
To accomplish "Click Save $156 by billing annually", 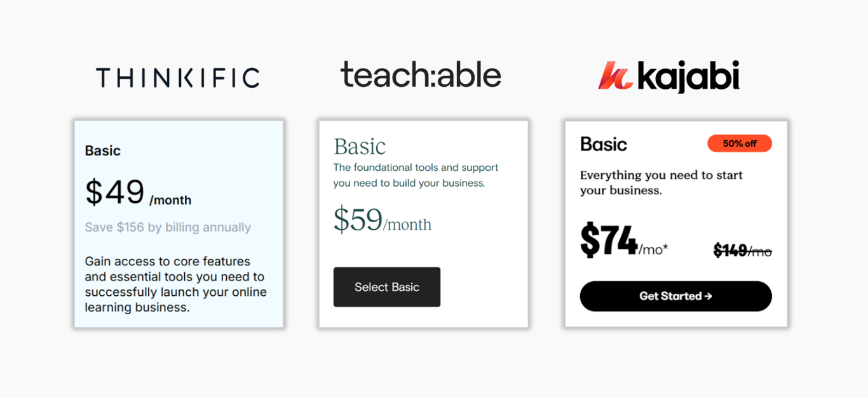I will click(x=168, y=227).
